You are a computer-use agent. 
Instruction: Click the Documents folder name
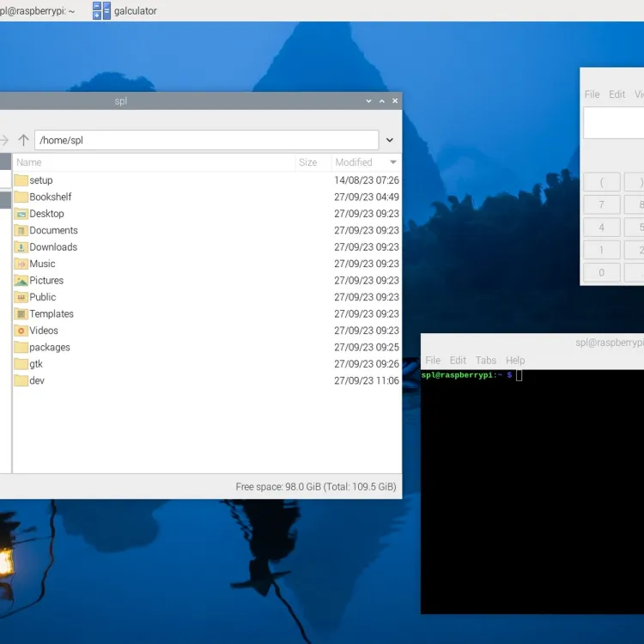point(54,230)
